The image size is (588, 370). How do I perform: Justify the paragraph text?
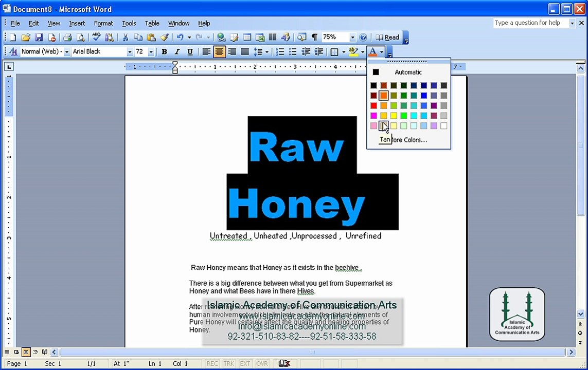(244, 52)
